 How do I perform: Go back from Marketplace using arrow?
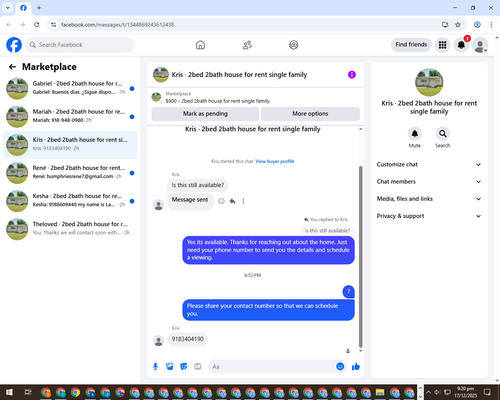coord(13,67)
